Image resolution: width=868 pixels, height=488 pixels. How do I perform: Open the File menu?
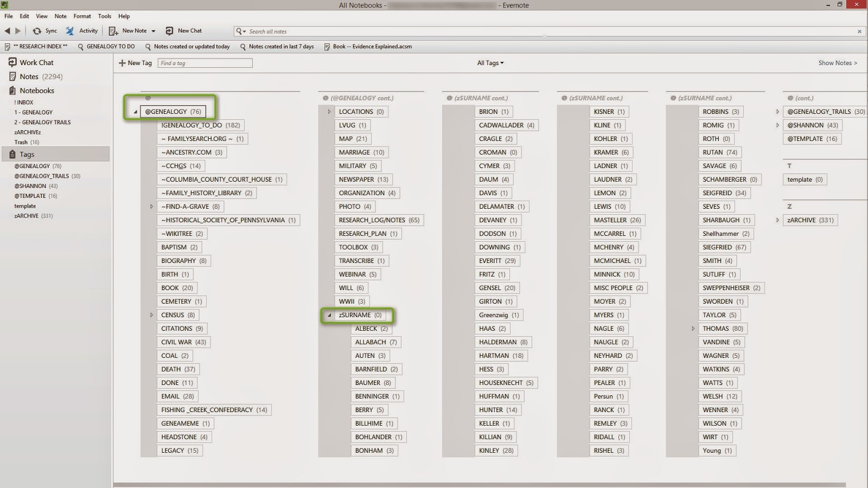click(x=9, y=16)
